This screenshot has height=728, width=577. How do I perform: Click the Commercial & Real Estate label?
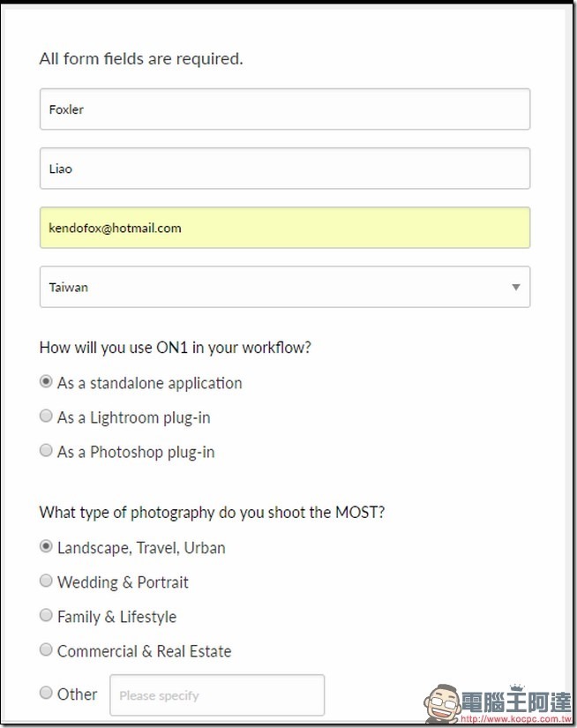[144, 651]
